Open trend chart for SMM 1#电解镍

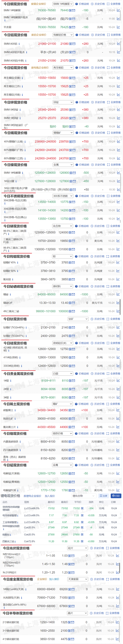pos(118,173)
